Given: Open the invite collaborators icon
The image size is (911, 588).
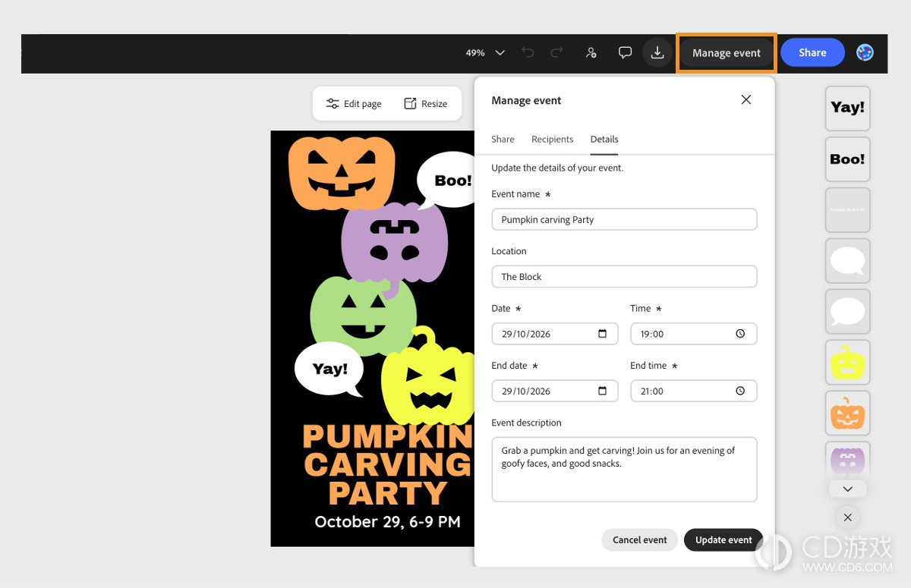Looking at the screenshot, I should [x=591, y=52].
